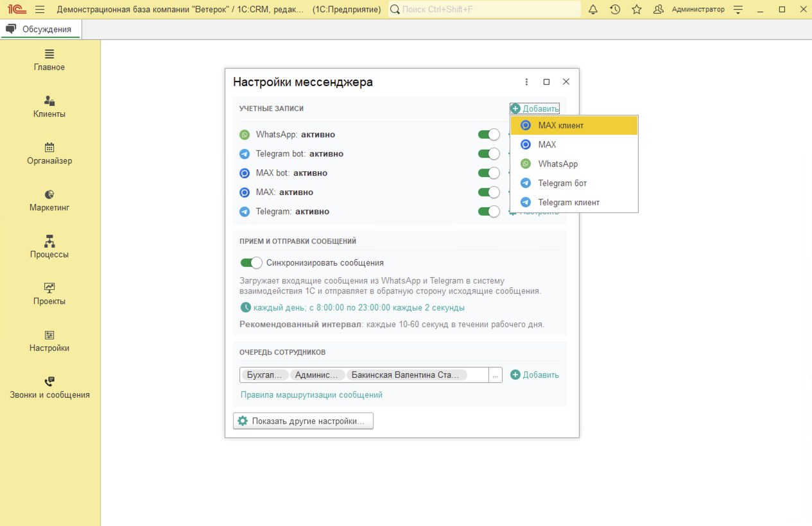Open the hamburger service menu

tap(40, 10)
